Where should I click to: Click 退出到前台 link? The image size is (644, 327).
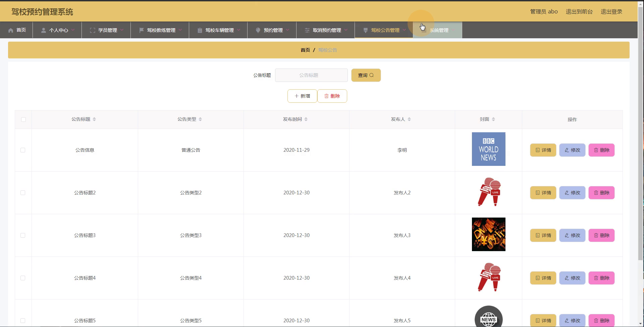tap(579, 12)
